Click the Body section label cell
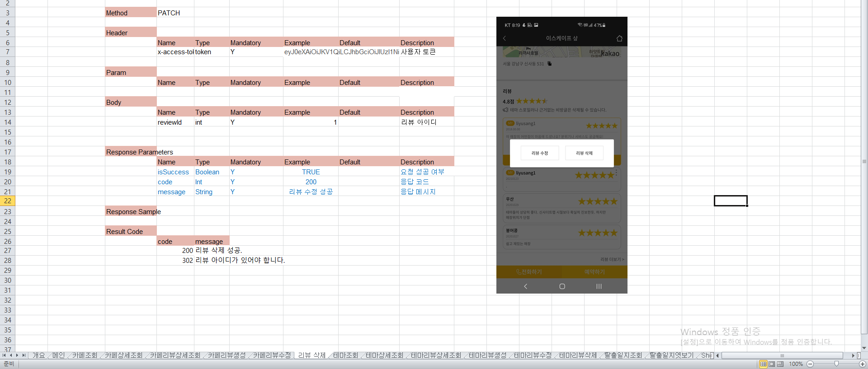 click(x=131, y=102)
